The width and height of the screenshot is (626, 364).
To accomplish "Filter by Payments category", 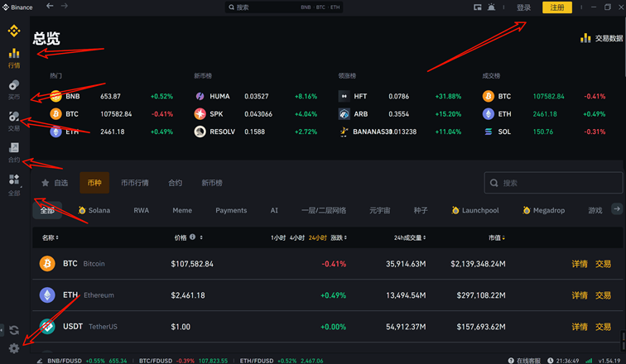I will coord(231,210).
